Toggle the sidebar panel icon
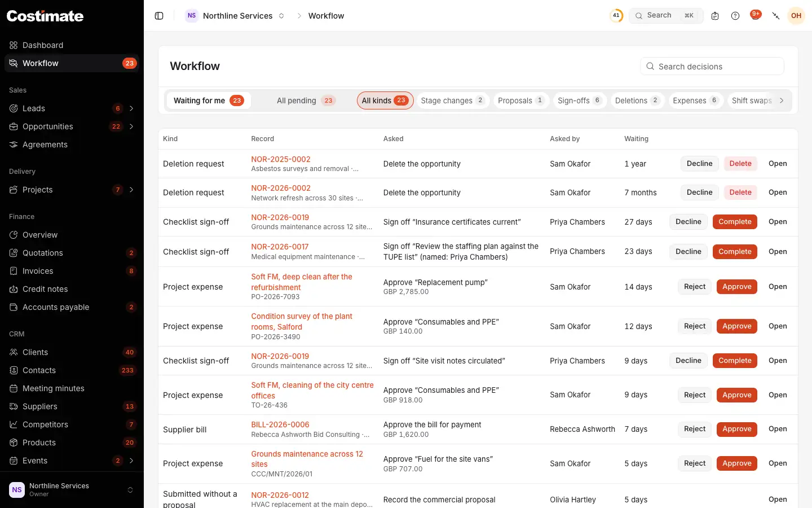This screenshot has height=508, width=812. click(159, 16)
